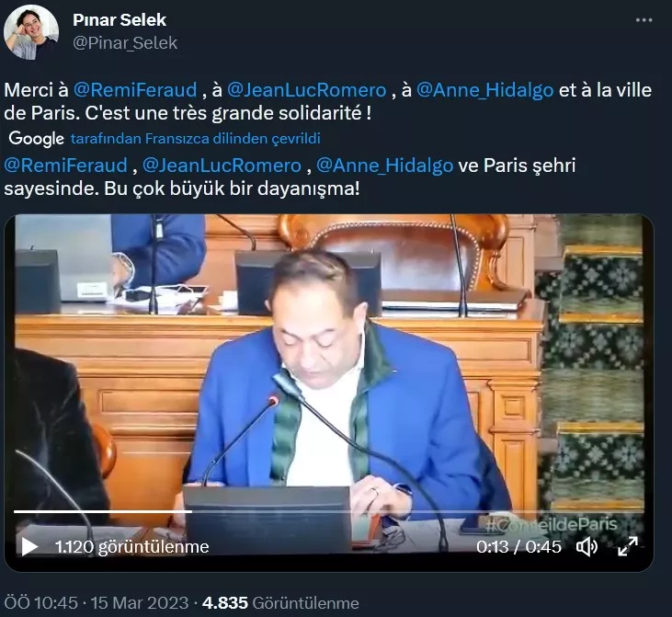Click the 4.835 Görüntülenme view count

click(x=280, y=602)
